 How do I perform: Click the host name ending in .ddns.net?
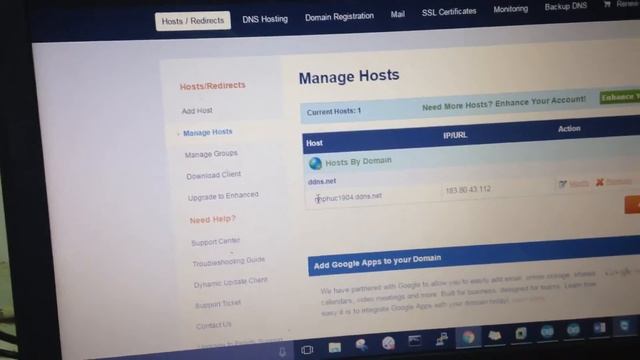[348, 198]
